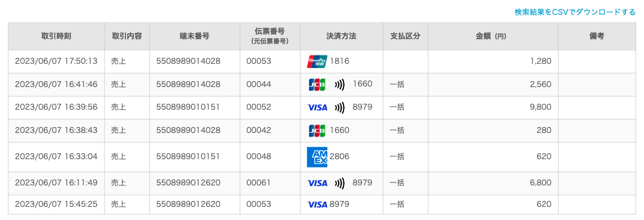The image size is (644, 220).
Task: Click the 9,800 amount cell
Action: 493,107
